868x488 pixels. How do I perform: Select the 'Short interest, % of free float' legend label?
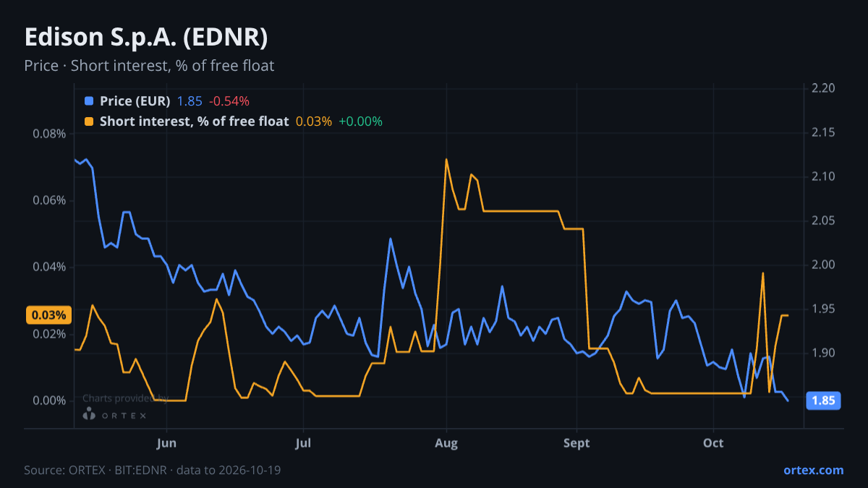click(194, 121)
